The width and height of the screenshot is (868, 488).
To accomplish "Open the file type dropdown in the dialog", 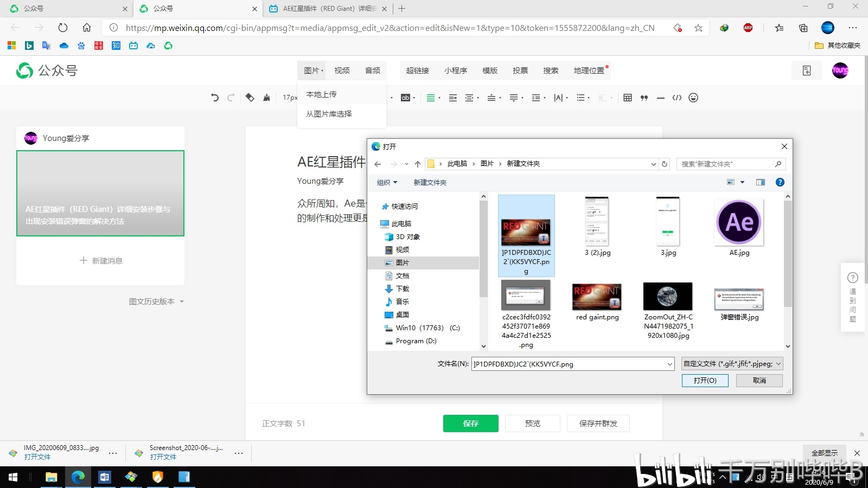I will pyautogui.click(x=731, y=363).
